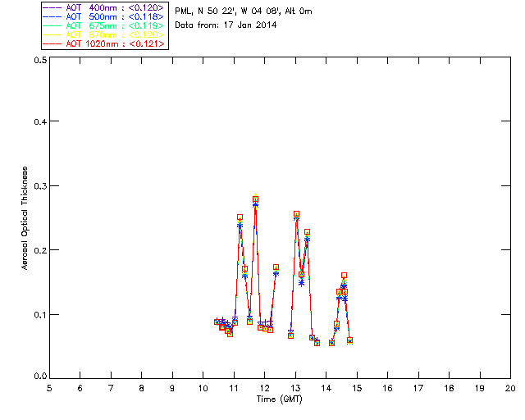Click the x-axis tick label 5
The image size is (525, 420).
tap(49, 388)
